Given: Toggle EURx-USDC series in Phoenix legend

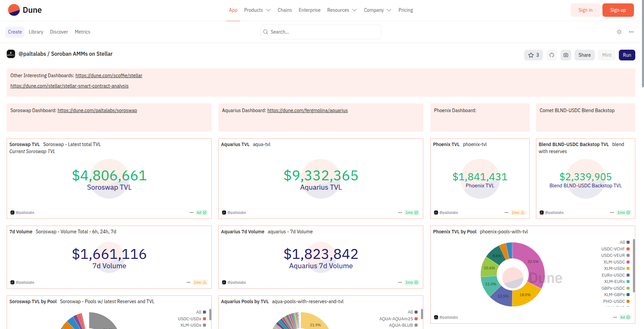Looking at the screenshot, I should (x=615, y=275).
